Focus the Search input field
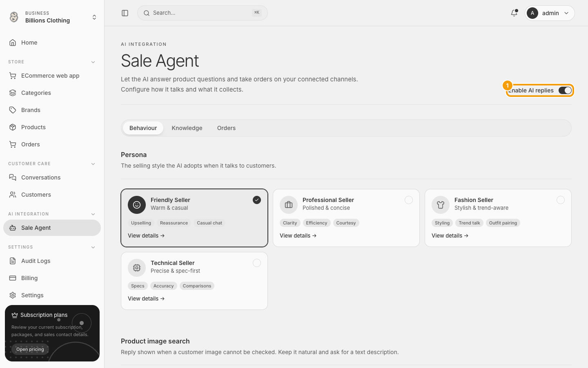 pos(203,13)
